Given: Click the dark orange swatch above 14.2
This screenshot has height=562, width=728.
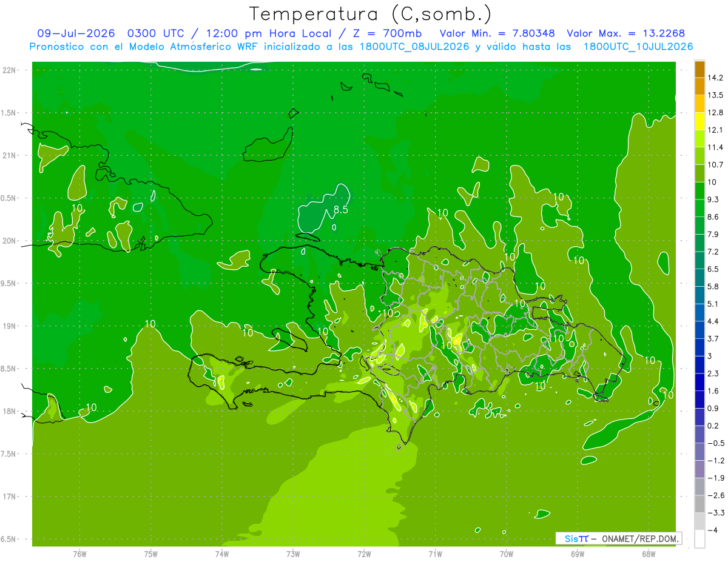Looking at the screenshot, I should click(x=699, y=70).
